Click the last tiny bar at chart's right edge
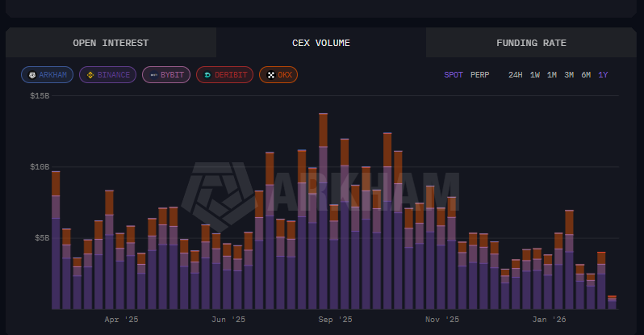644x335 pixels. [x=612, y=303]
